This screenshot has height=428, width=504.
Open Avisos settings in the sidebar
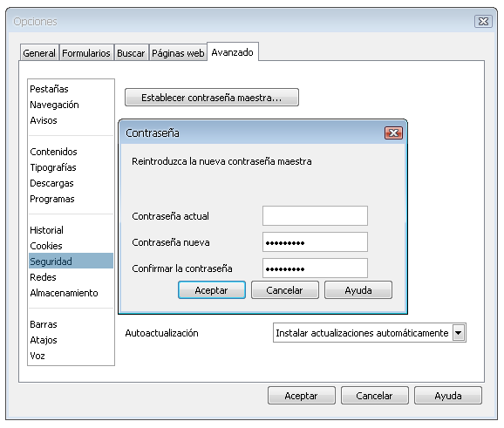click(x=71, y=120)
